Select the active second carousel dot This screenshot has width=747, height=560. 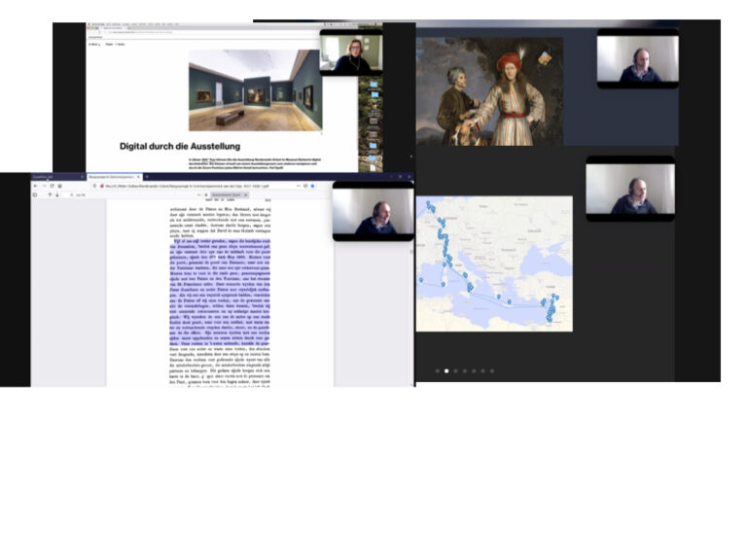coord(446,371)
